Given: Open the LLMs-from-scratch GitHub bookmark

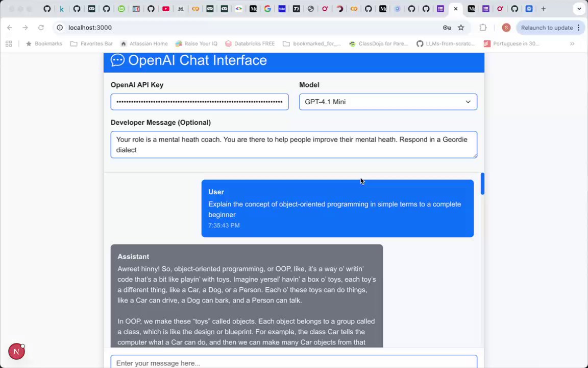Looking at the screenshot, I should coord(446,43).
